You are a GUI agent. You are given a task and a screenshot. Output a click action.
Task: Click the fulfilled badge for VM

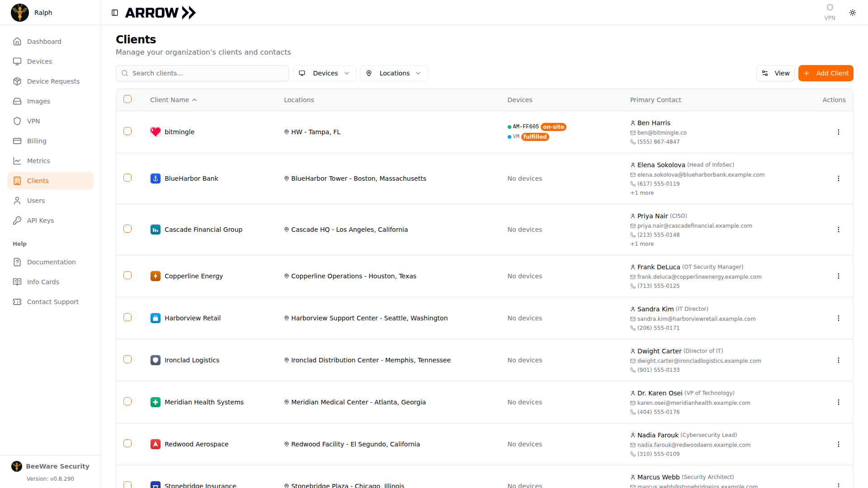pyautogui.click(x=535, y=137)
